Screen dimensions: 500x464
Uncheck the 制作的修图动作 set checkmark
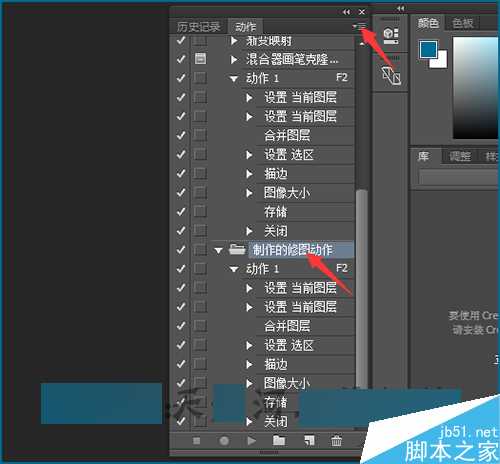181,250
